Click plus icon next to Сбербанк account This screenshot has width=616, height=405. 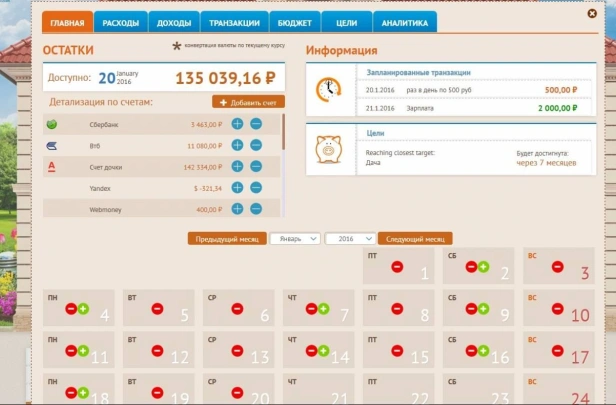coord(237,124)
